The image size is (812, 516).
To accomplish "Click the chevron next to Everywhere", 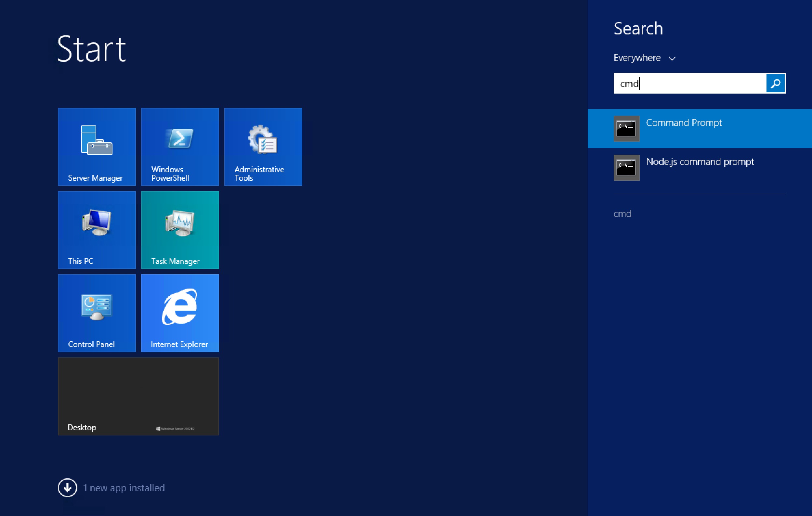I will [672, 58].
